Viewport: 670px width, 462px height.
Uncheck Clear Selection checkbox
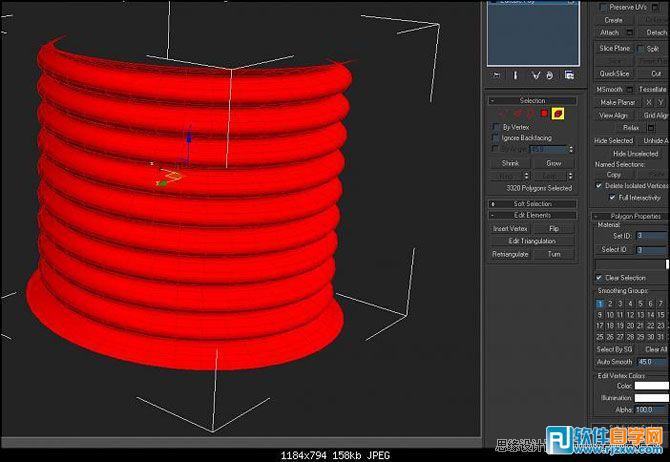tap(599, 277)
